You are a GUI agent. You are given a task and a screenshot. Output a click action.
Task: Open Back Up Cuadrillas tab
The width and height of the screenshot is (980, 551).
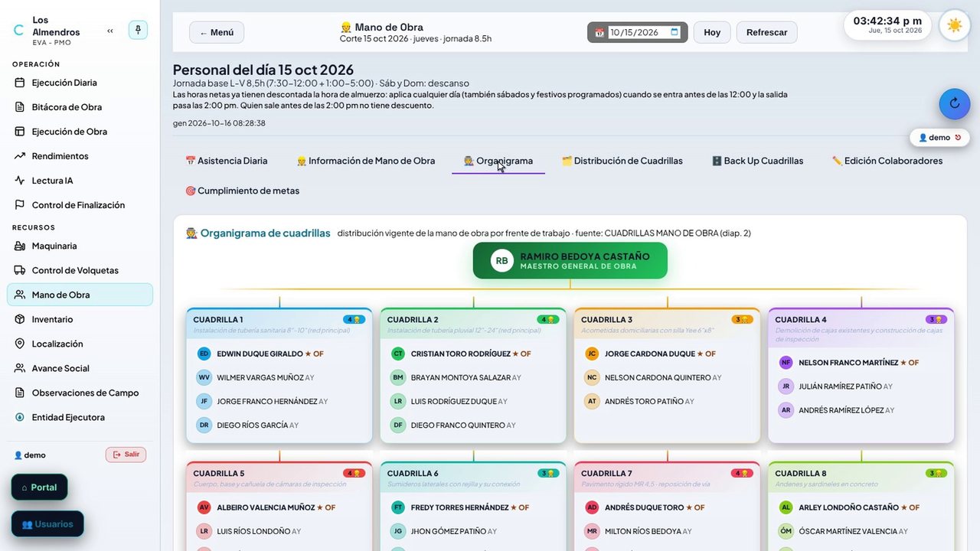tap(758, 161)
